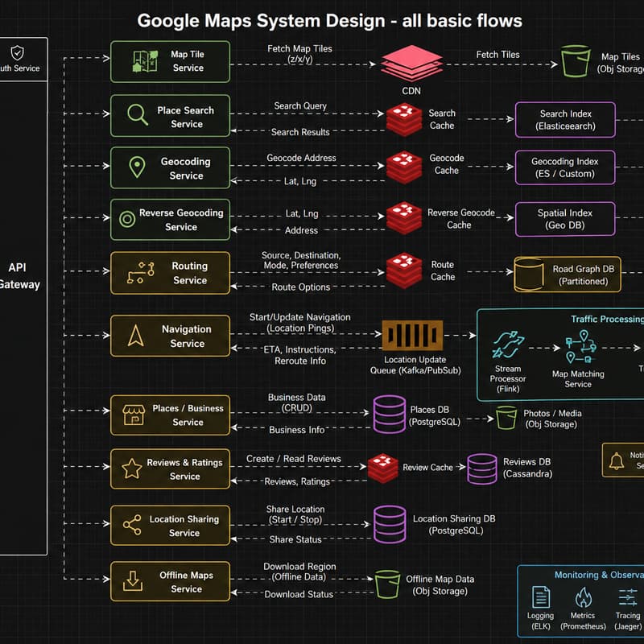644x644 pixels.
Task: Click the Location Update Queue Kafka icon
Action: click(412, 335)
